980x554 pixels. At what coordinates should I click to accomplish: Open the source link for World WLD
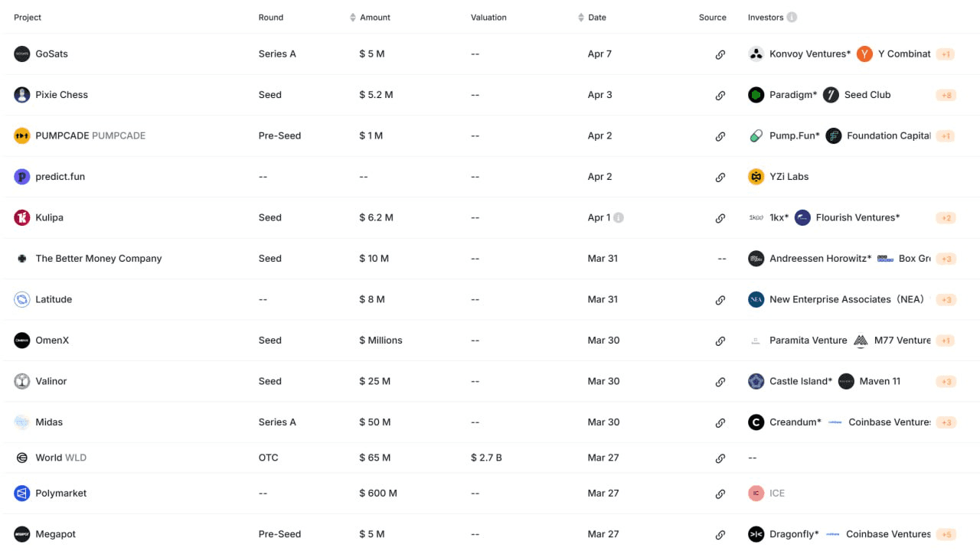point(720,458)
